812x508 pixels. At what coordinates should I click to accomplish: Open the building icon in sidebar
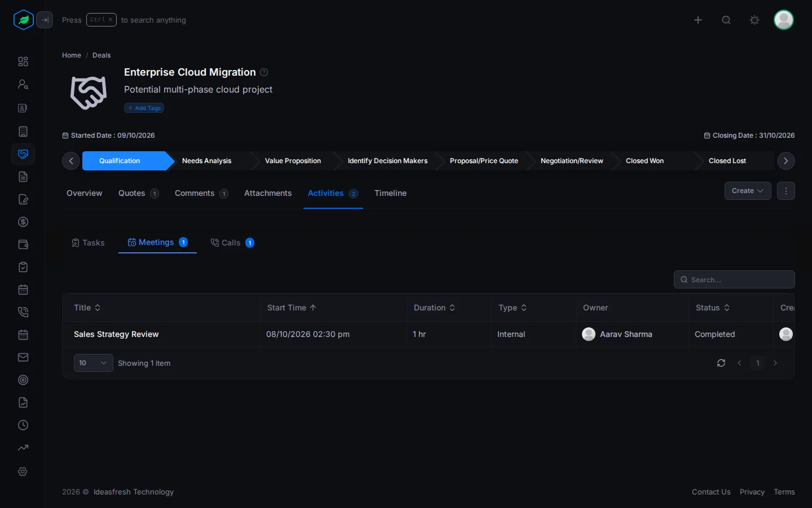coord(23,132)
